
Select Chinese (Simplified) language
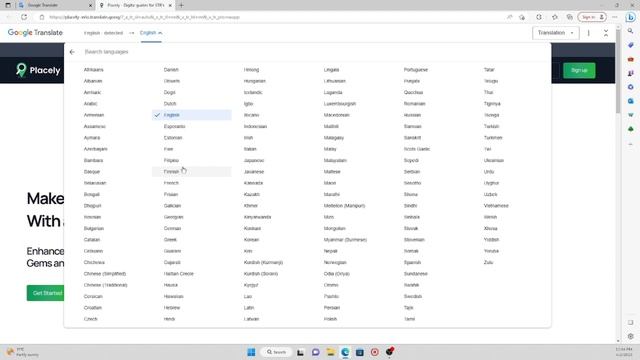click(x=105, y=274)
